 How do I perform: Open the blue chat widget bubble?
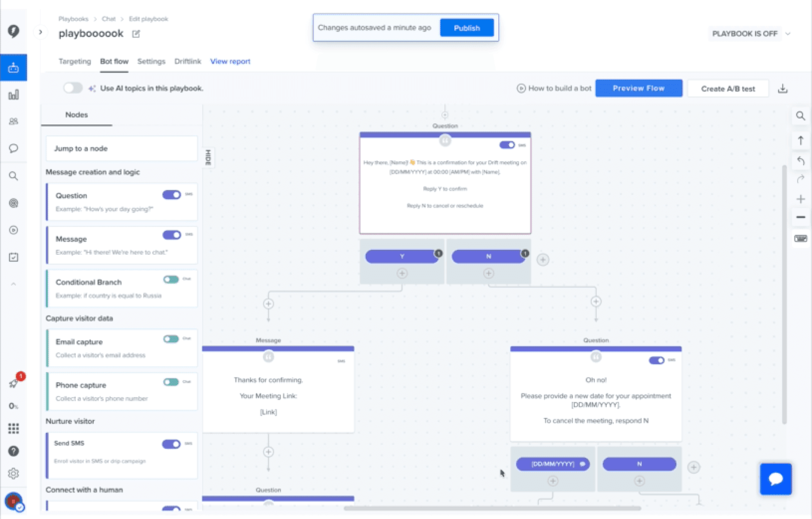pyautogui.click(x=775, y=479)
